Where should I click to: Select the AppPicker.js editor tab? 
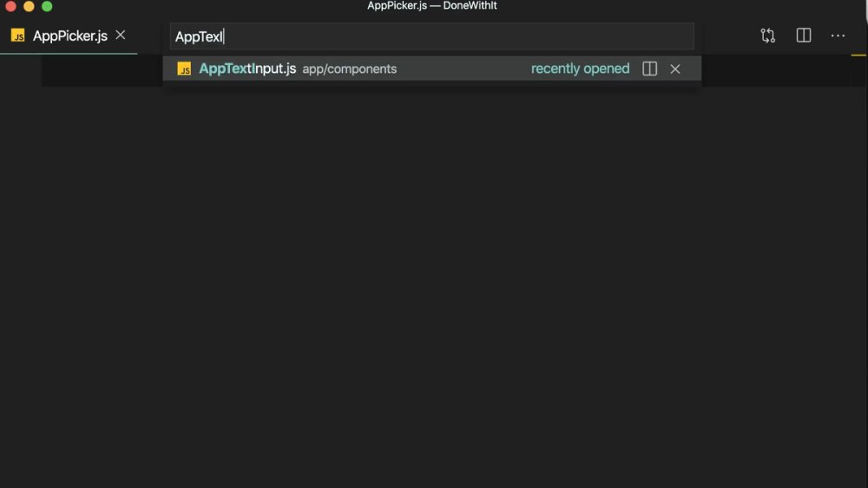tap(69, 36)
